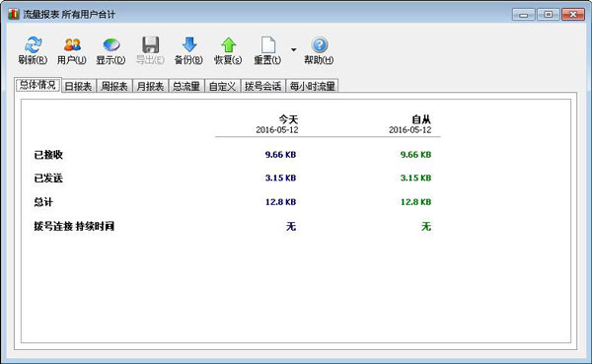The width and height of the screenshot is (592, 364).
Task: Close the 流量报表 window
Action: tap(572, 15)
